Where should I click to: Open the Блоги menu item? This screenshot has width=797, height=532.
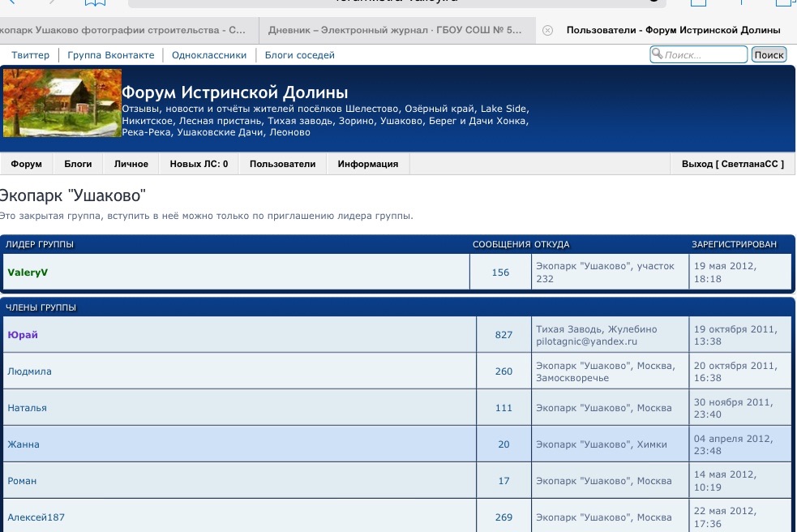click(78, 164)
